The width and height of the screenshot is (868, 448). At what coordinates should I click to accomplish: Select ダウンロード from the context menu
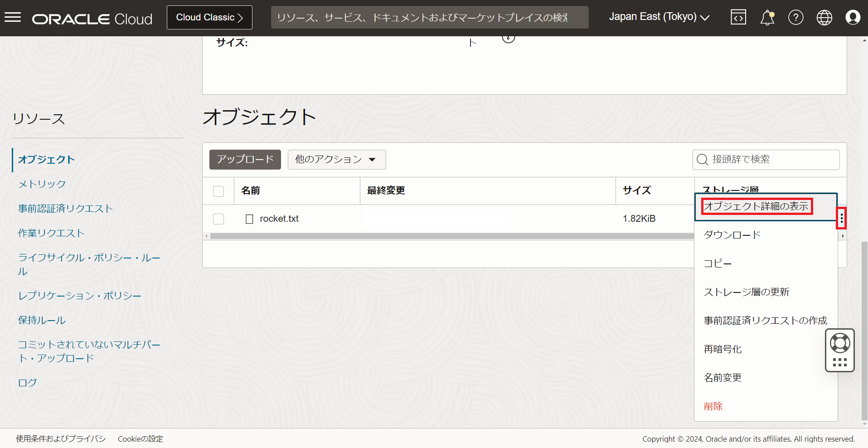pos(732,234)
